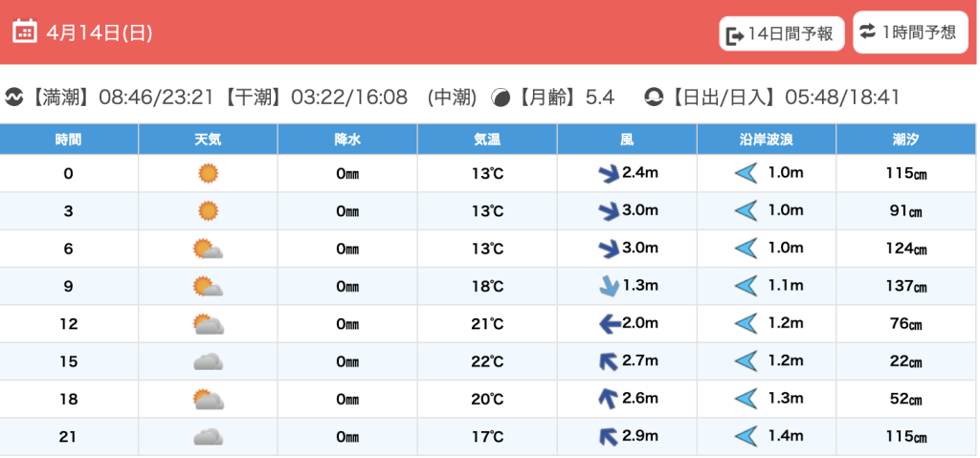Click the wave direction icon for 1.4m
Screen dimensions: 980x458
[x=745, y=437]
